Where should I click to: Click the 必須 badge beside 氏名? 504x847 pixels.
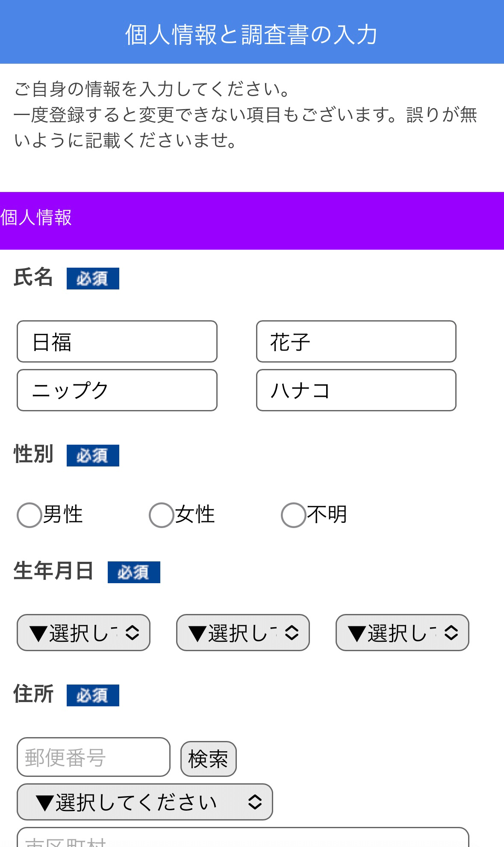tap(93, 279)
